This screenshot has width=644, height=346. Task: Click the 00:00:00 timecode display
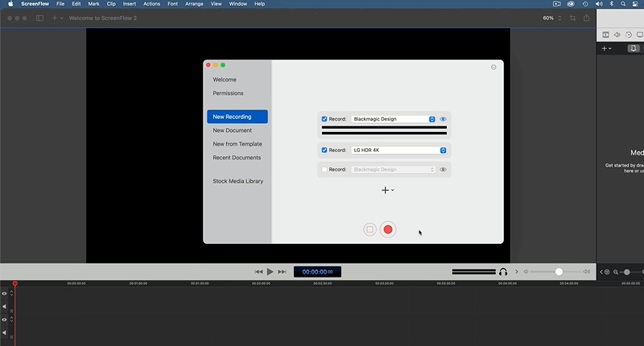point(317,272)
